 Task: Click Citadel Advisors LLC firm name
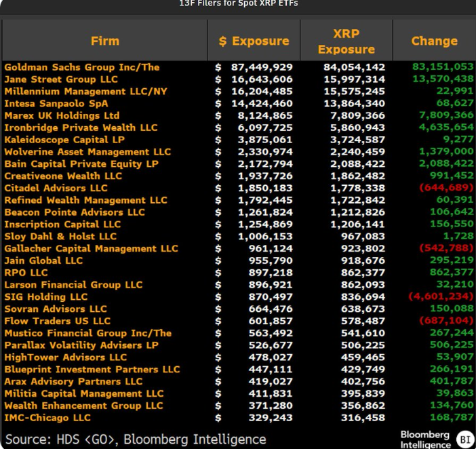click(x=56, y=189)
